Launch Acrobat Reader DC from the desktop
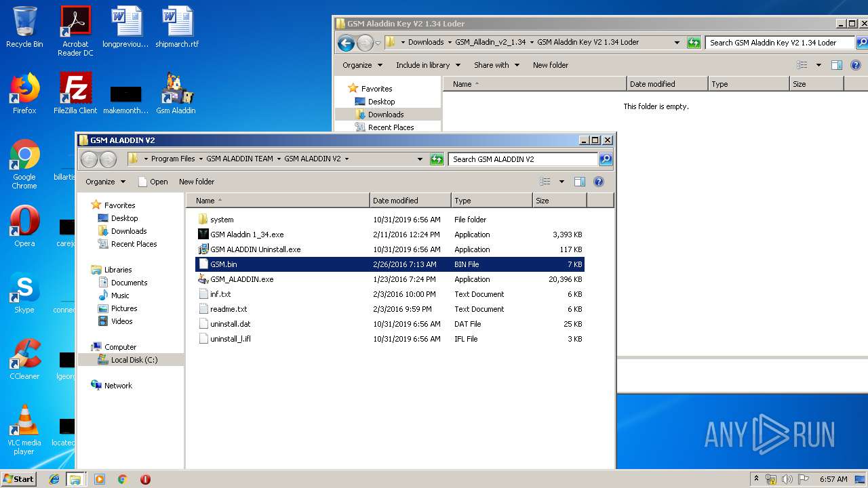868x488 pixels. pos(75,31)
